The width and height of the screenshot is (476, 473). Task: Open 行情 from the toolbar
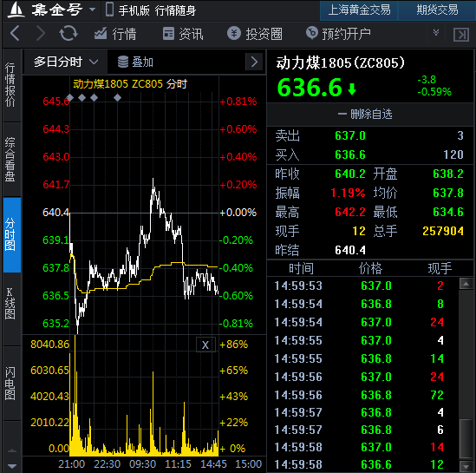tap(115, 34)
